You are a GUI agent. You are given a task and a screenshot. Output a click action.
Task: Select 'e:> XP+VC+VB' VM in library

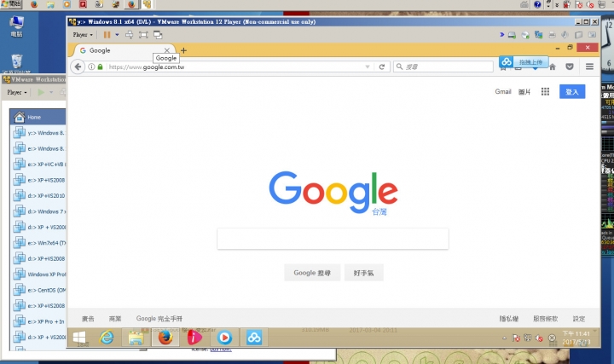pos(38,164)
